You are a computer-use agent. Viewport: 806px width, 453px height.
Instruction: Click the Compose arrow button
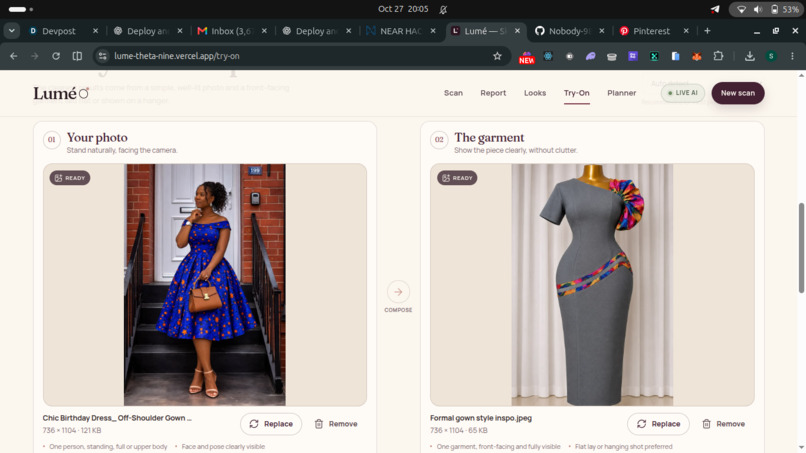398,292
